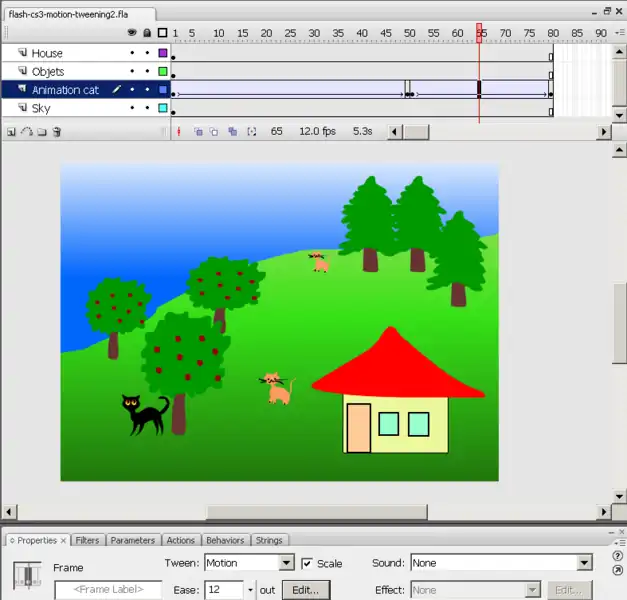Click the ease Edit... button
The height and width of the screenshot is (600, 627).
306,590
